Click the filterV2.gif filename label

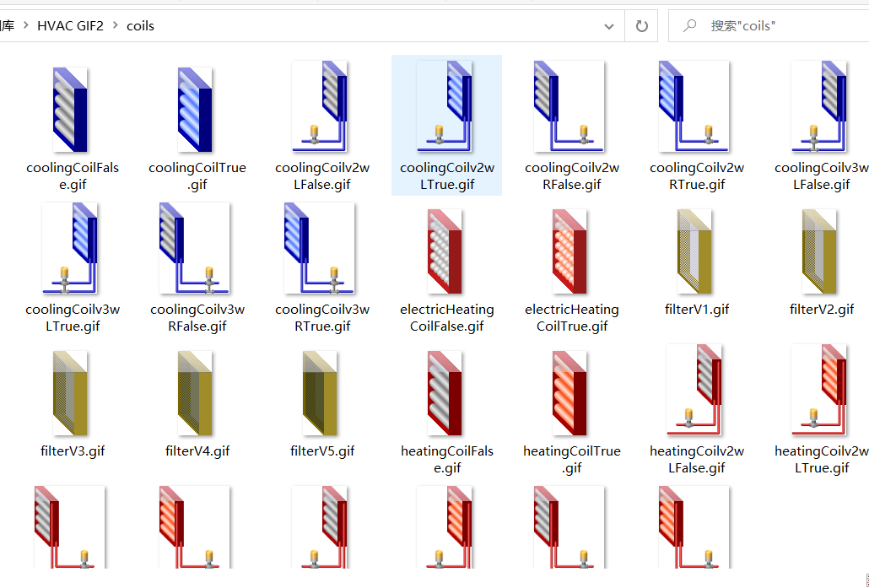[822, 310]
